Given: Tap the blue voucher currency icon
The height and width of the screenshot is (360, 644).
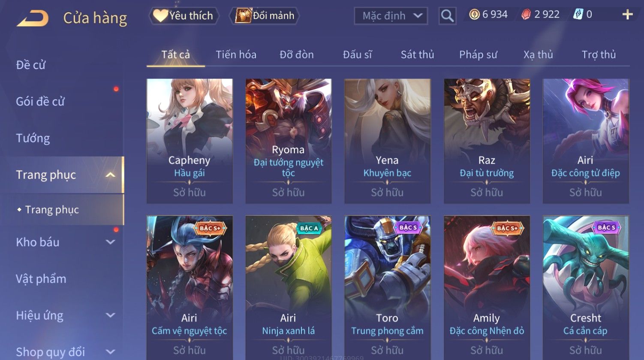Looking at the screenshot, I should click(x=578, y=15).
